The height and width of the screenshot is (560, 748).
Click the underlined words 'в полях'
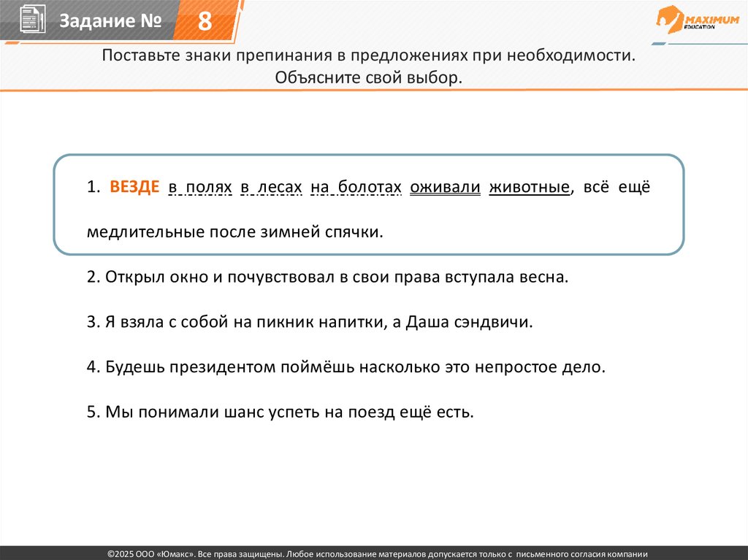[200, 187]
